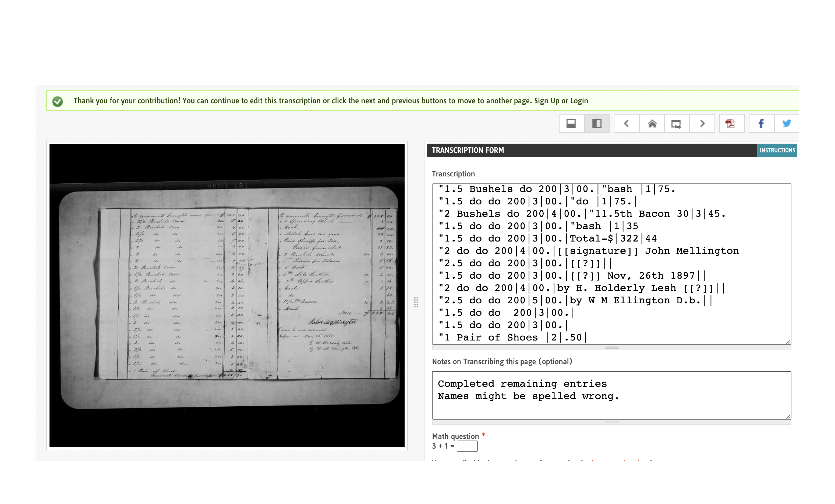
Task: Advance to the next page arrow
Action: 702,124
